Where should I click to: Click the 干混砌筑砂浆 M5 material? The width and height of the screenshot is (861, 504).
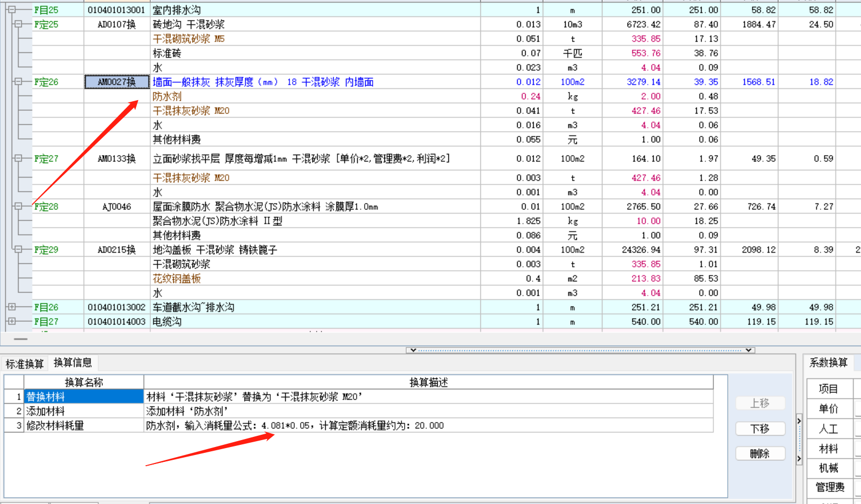[x=189, y=39]
